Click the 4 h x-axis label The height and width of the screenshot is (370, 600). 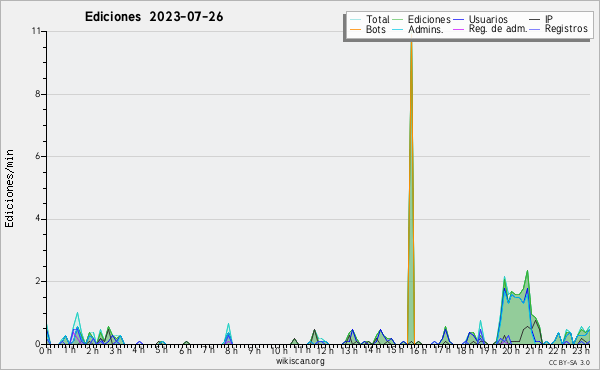coord(139,350)
